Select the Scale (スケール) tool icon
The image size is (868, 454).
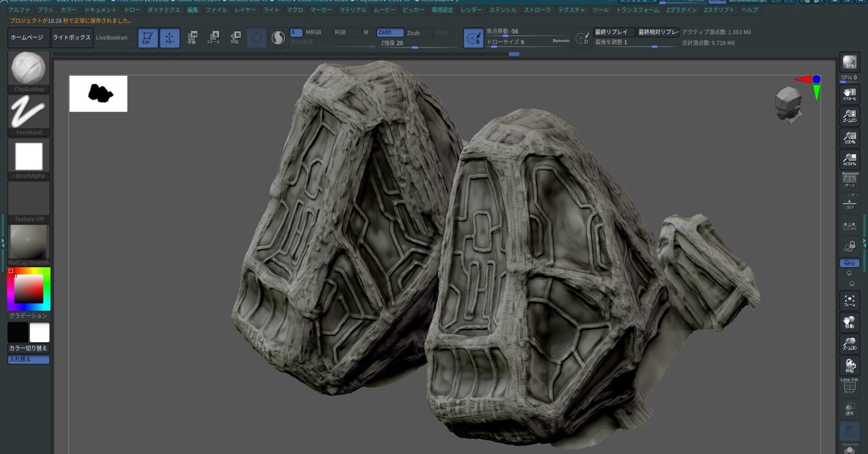(x=214, y=37)
